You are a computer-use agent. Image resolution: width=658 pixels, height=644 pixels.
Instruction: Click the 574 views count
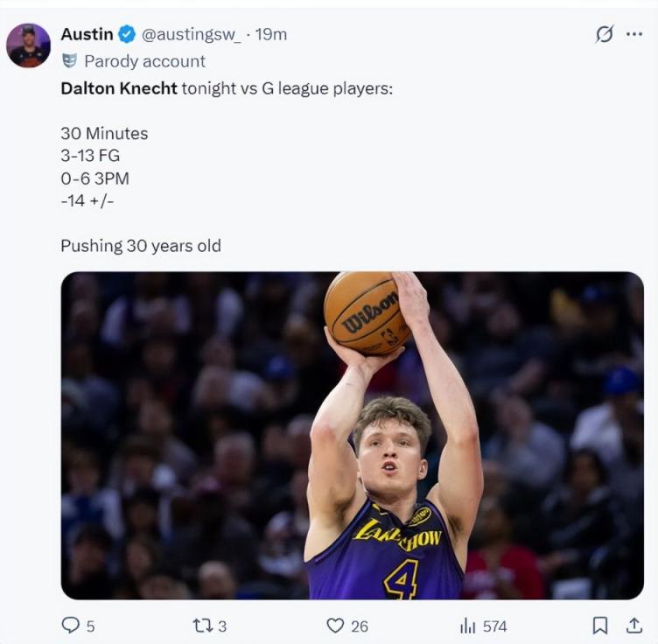tap(494, 626)
